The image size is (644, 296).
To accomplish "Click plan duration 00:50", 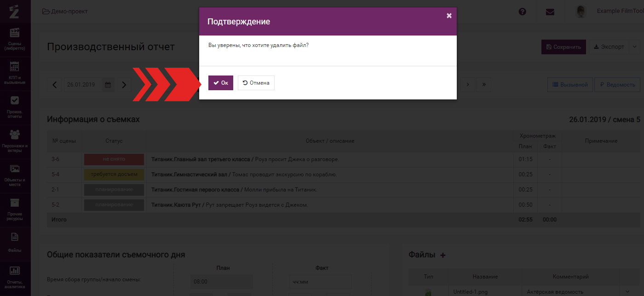I will 525,205.
